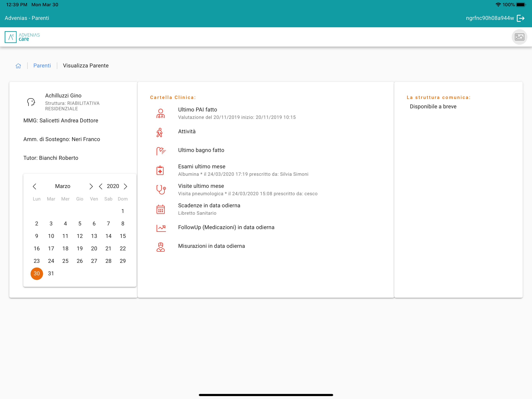Select day 15 in calendar
Screen dimensions: 532x399
(x=123, y=236)
